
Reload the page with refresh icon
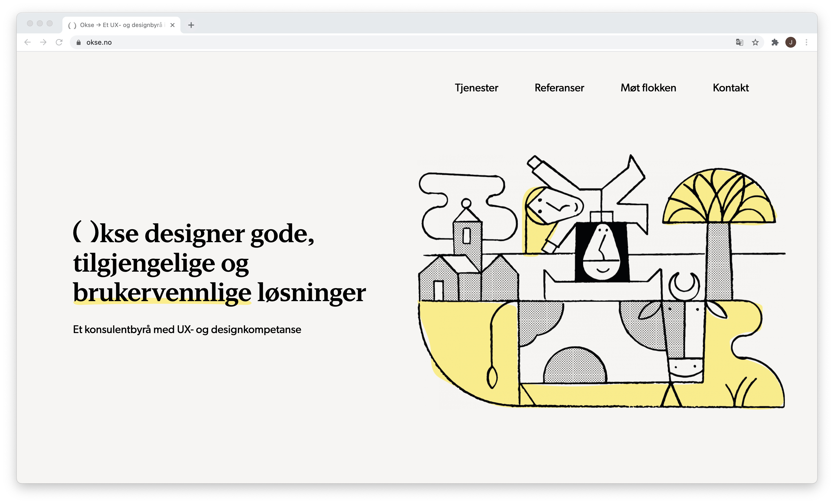(x=59, y=42)
